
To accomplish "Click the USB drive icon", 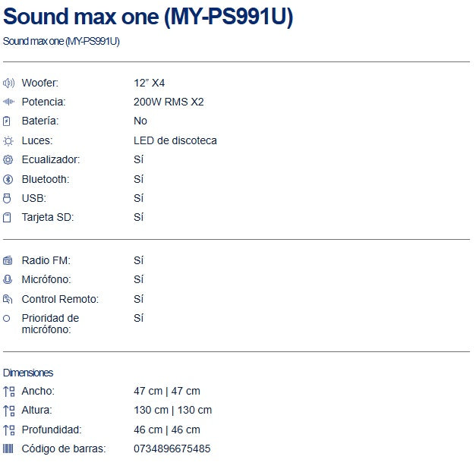I will [x=7, y=198].
